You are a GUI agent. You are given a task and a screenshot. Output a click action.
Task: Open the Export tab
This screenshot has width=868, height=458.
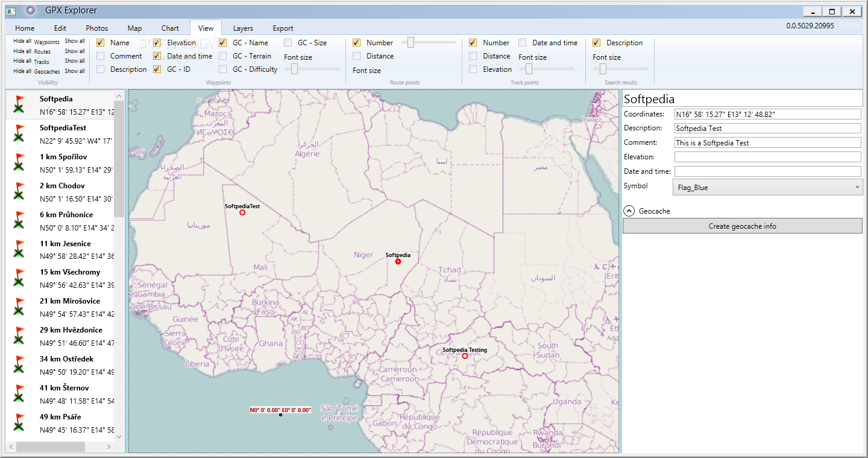283,28
